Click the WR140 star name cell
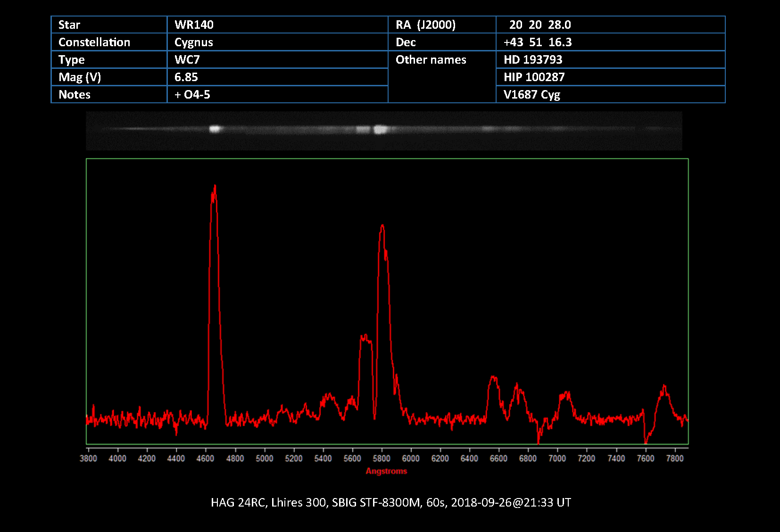The image size is (780, 532). click(x=194, y=25)
